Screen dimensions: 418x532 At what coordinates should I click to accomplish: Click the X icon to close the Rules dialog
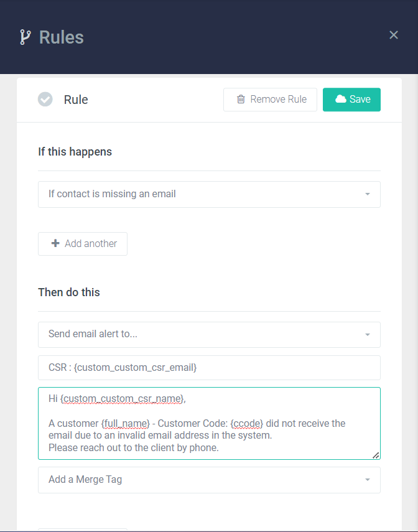pos(394,35)
